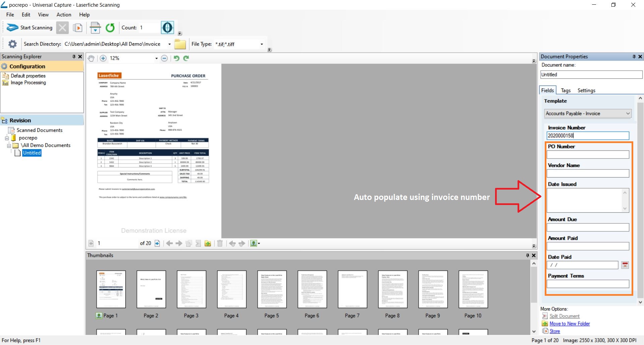This screenshot has height=345, width=644.
Task: Click the yellow browse folder icon
Action: (x=180, y=44)
